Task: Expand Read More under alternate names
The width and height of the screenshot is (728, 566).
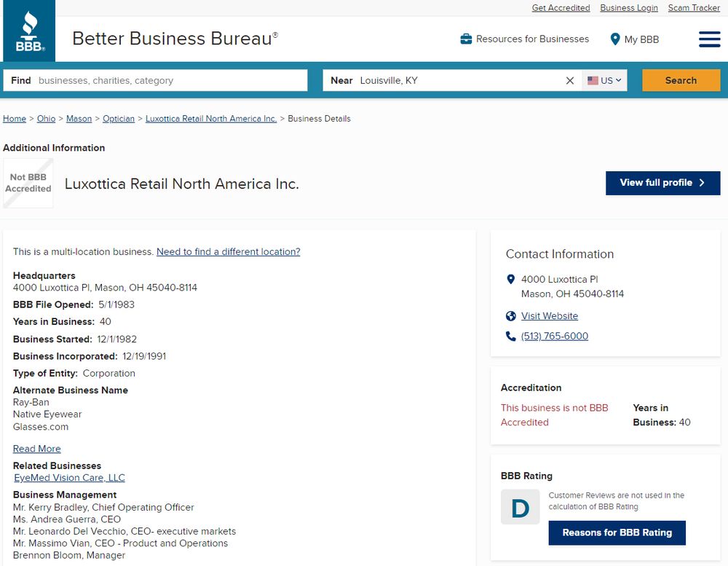Action: pos(37,449)
